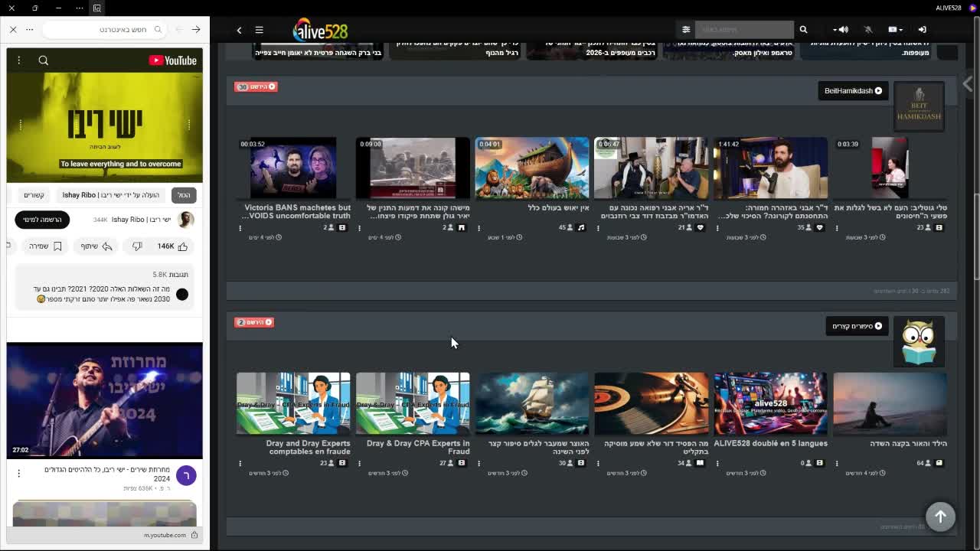Toggle the notifications bell in header

pyautogui.click(x=868, y=30)
